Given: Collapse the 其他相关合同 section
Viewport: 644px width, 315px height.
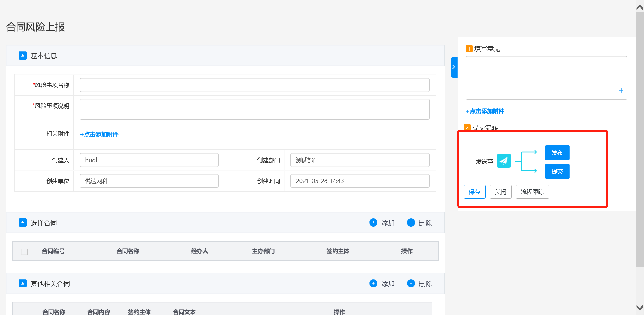Looking at the screenshot, I should click(x=23, y=283).
